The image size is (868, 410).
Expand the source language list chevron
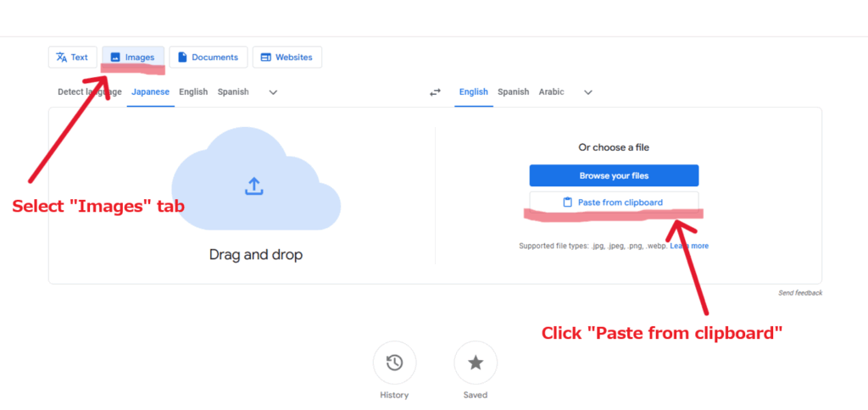[x=273, y=92]
